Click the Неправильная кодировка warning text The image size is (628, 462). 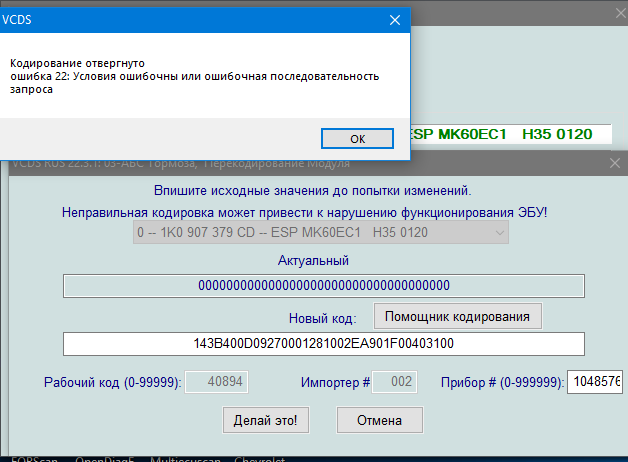[304, 212]
